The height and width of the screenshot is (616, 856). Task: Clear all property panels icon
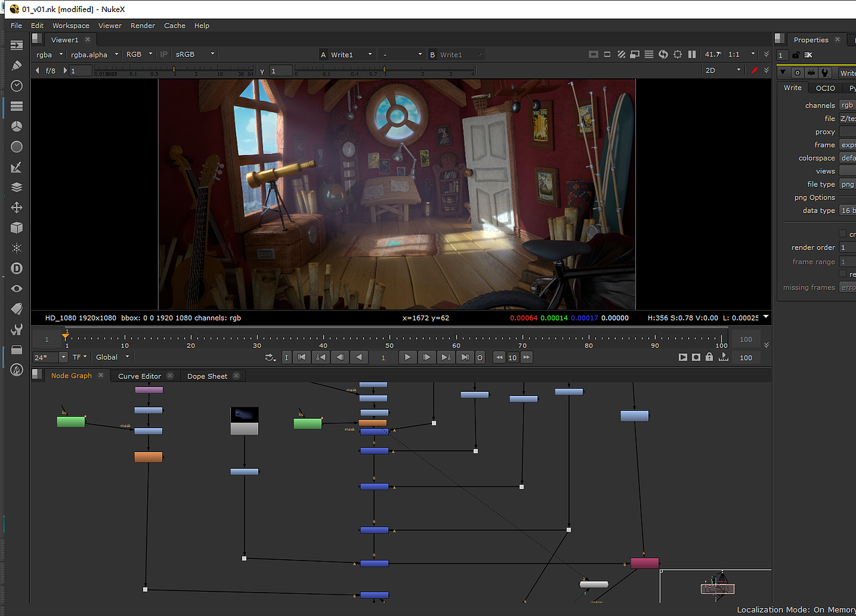point(808,55)
